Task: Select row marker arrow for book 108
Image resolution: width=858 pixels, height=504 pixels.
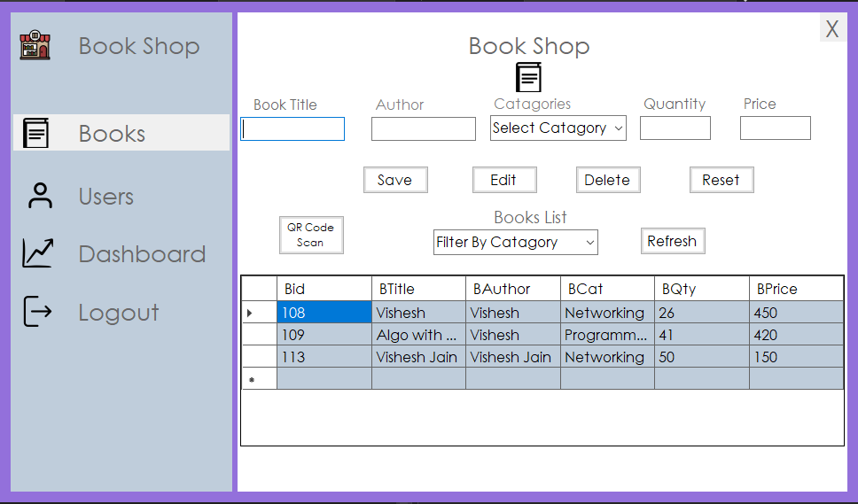Action: [x=250, y=313]
